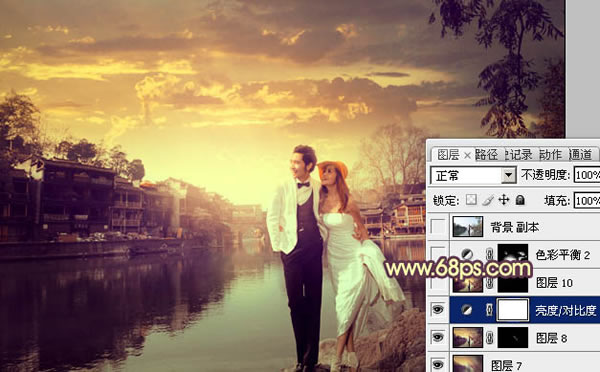Image resolution: width=600 pixels, height=372 pixels.
Task: Click the lock position move icon
Action: (x=504, y=200)
